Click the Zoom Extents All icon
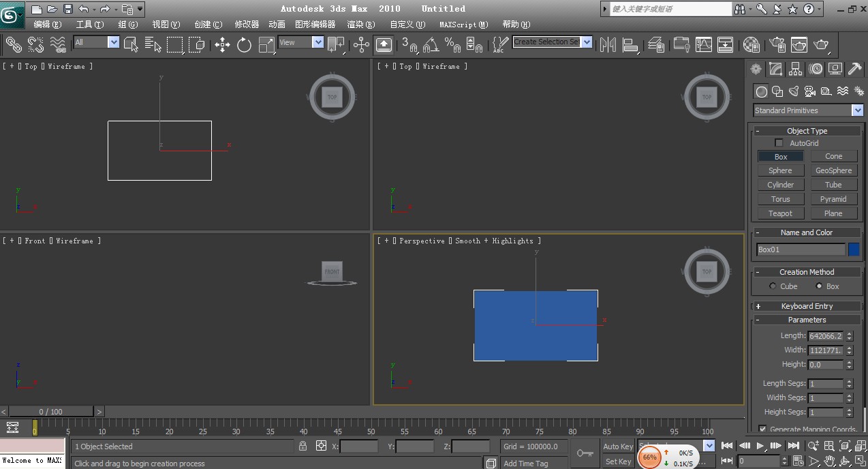 (860, 446)
